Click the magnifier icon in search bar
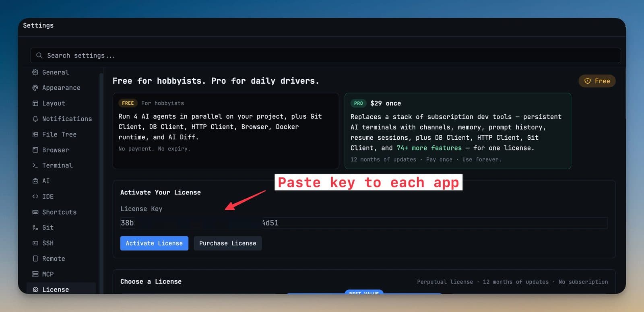The width and height of the screenshot is (644, 312). point(39,56)
